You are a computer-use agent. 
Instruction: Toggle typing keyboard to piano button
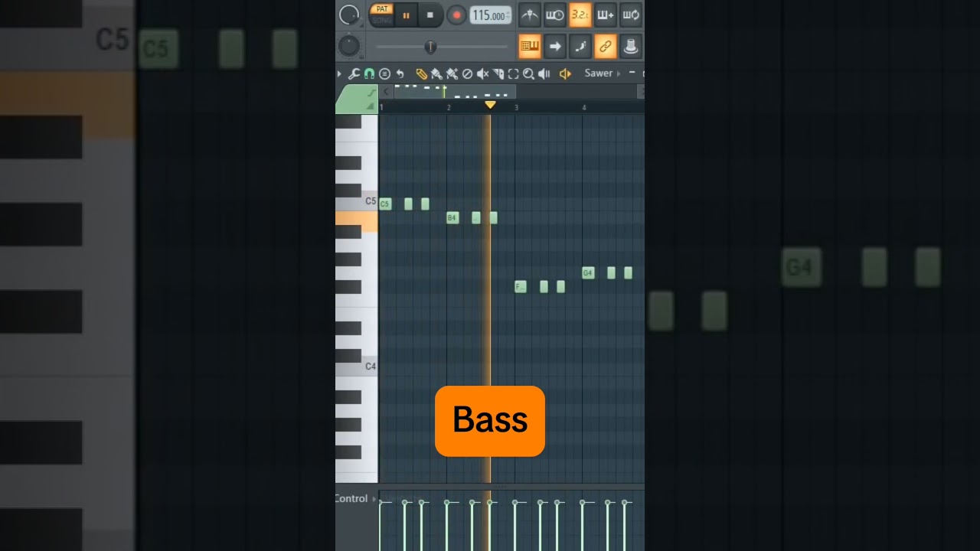[529, 46]
